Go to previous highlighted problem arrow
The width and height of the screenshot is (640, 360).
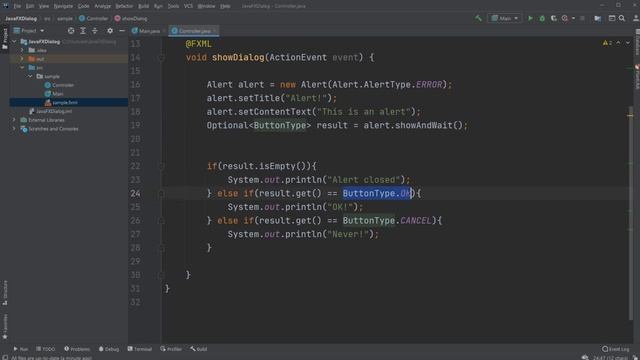[618, 43]
